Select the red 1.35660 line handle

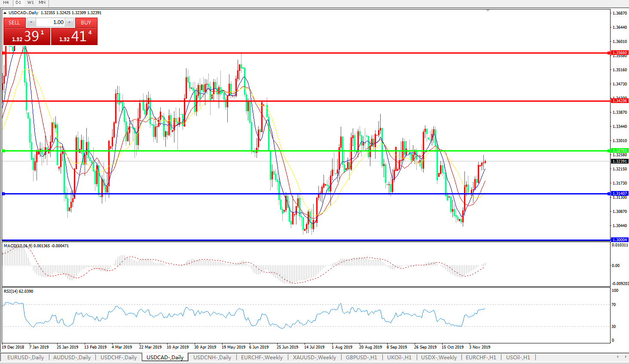3,53
